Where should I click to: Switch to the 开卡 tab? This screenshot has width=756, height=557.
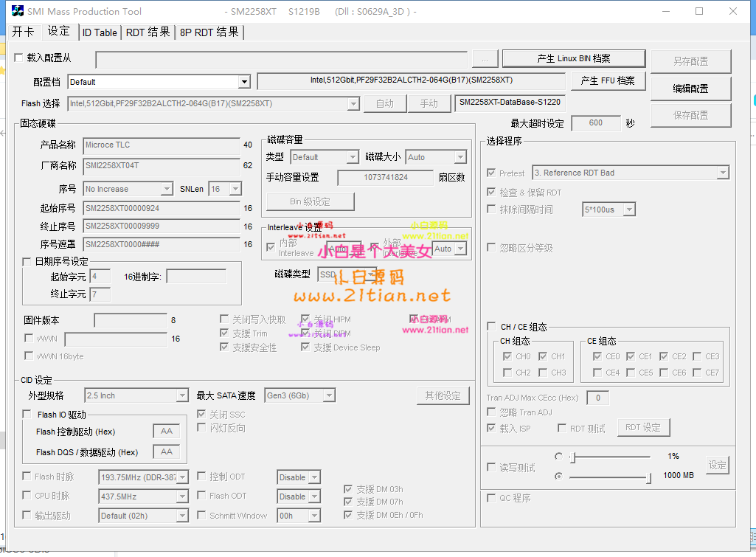(x=23, y=32)
